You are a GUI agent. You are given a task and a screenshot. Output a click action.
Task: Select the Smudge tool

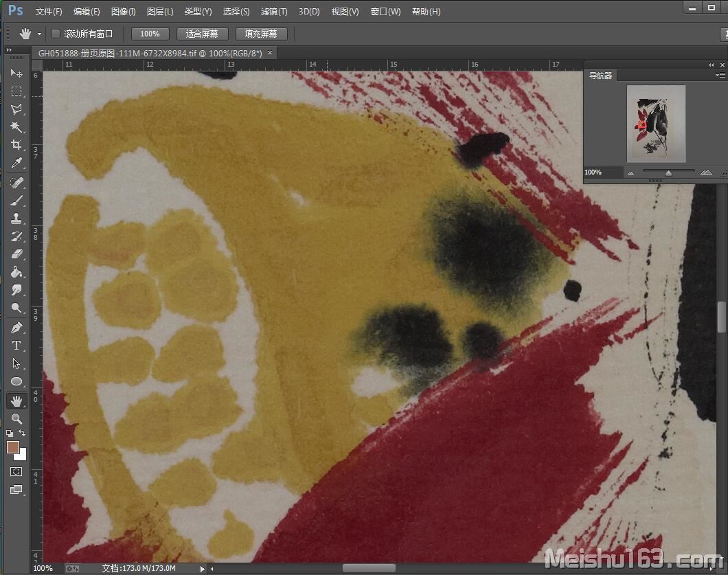[x=16, y=291]
